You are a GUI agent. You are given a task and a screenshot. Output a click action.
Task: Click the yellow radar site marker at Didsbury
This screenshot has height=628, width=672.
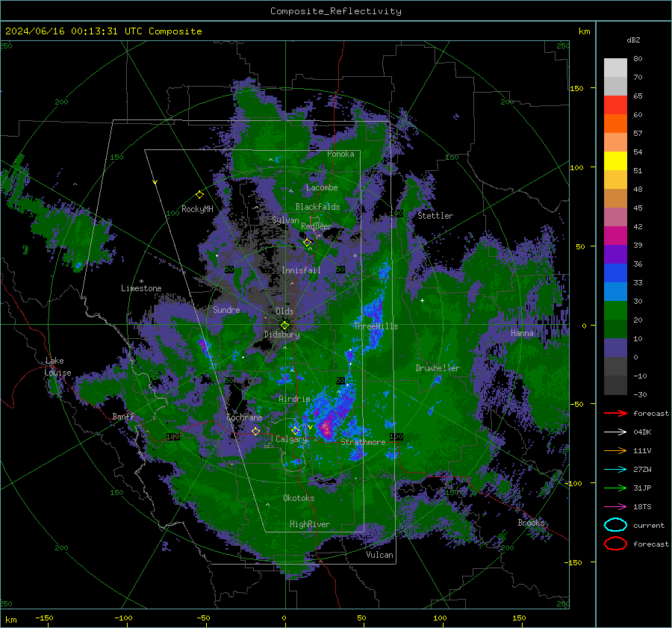coord(284,325)
